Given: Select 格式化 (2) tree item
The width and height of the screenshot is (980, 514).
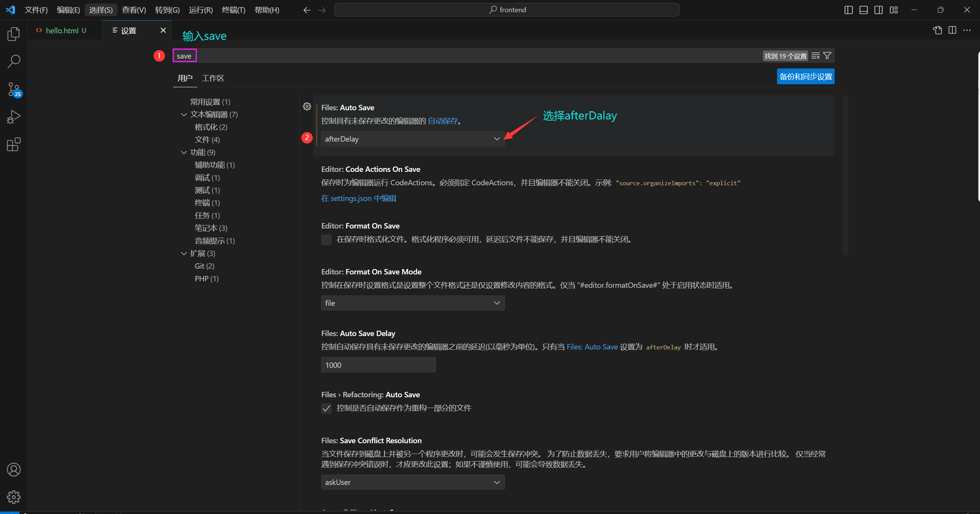Looking at the screenshot, I should point(211,127).
